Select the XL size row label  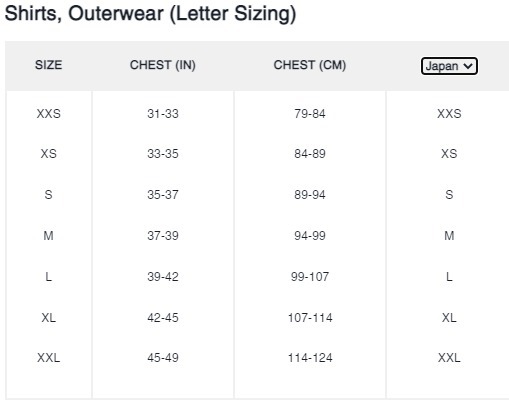49,318
